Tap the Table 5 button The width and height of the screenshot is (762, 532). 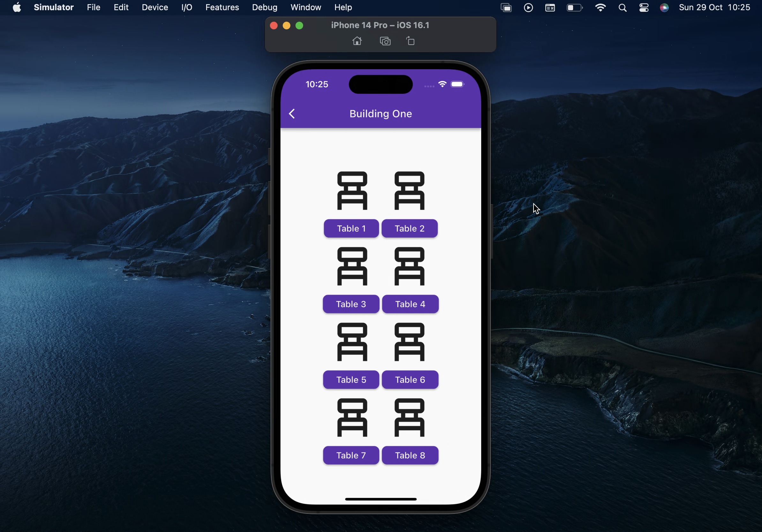(x=351, y=380)
